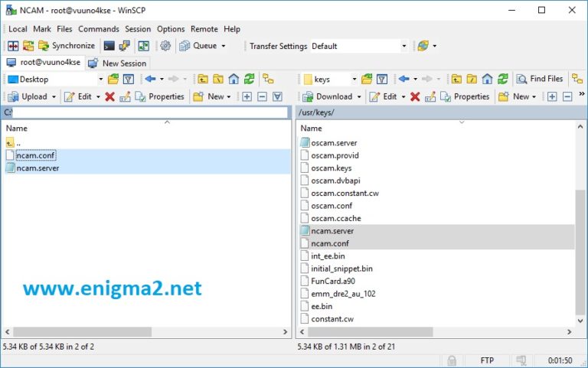
Task: Click the Synchronize toolbar icon
Action: click(x=67, y=46)
